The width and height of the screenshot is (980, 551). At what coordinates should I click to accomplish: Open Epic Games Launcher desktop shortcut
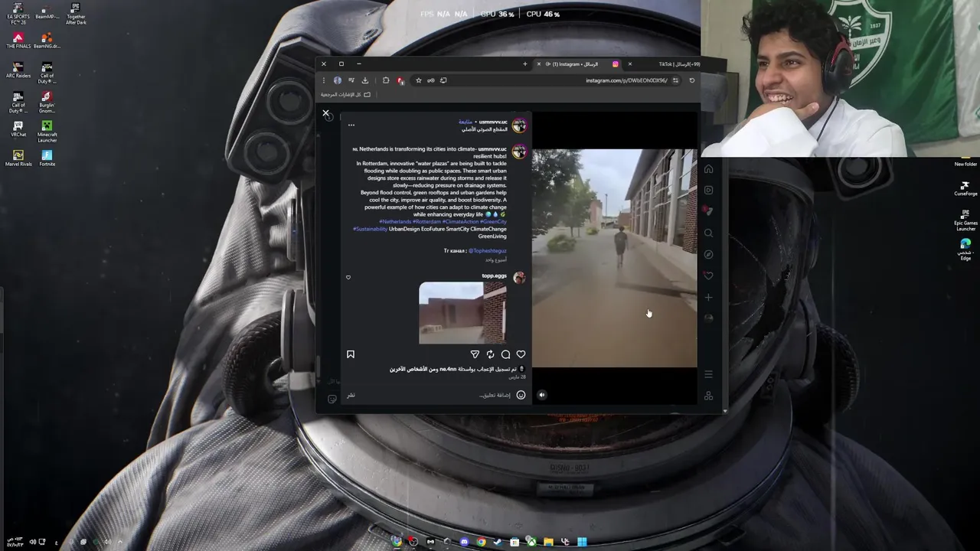965,221
